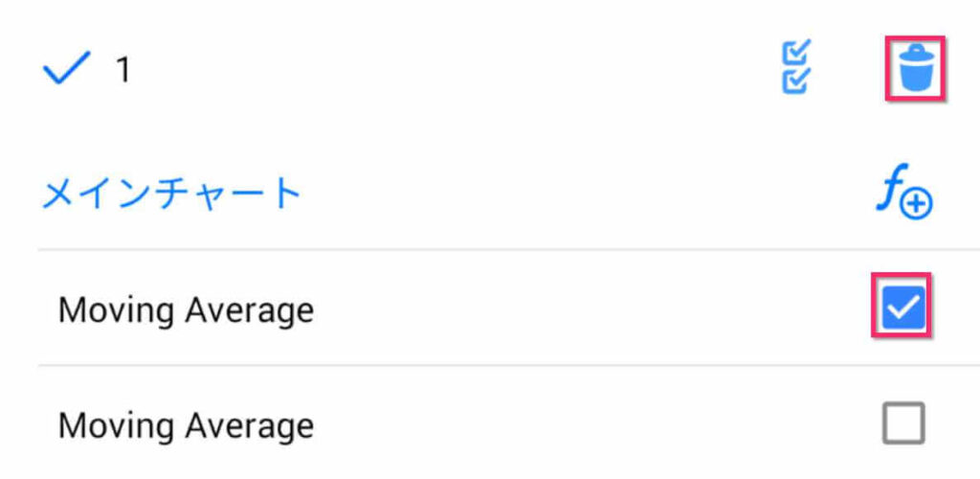
Task: Remove checked Moving Average via trash bin
Action: click(x=915, y=68)
